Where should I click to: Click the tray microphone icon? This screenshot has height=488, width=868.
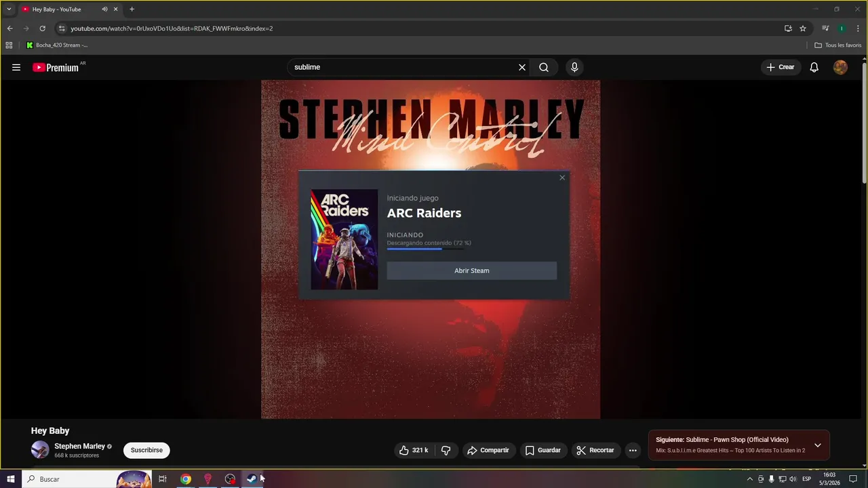[x=771, y=479]
